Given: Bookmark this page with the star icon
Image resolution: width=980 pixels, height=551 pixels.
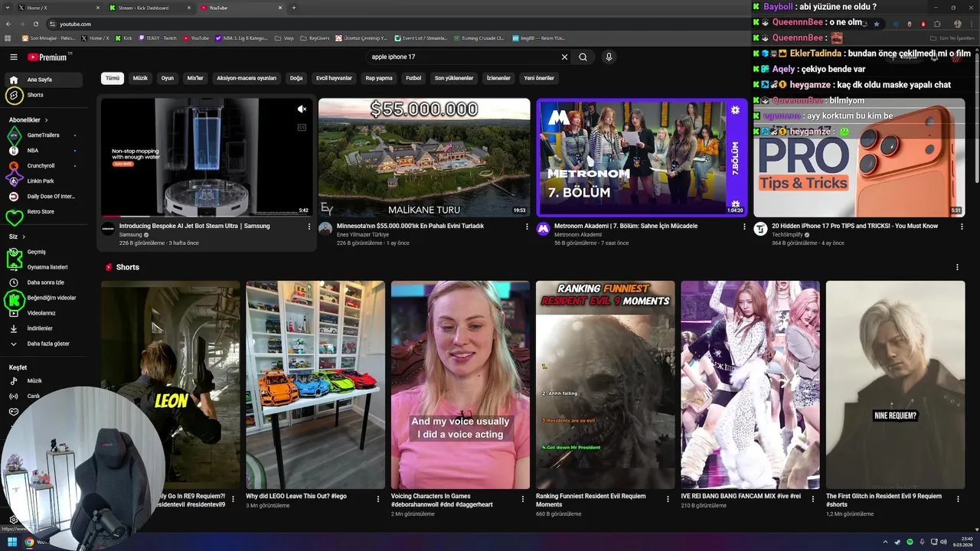Looking at the screenshot, I should tap(877, 24).
